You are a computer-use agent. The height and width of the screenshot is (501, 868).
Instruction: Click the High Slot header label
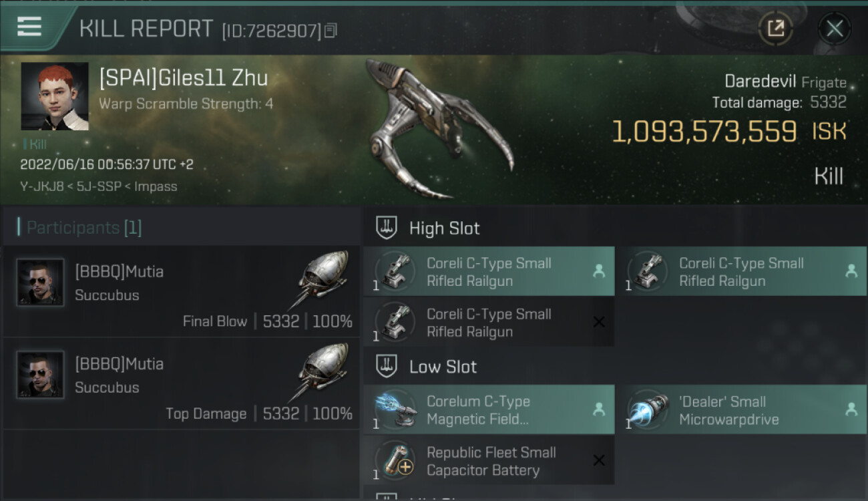pos(445,228)
